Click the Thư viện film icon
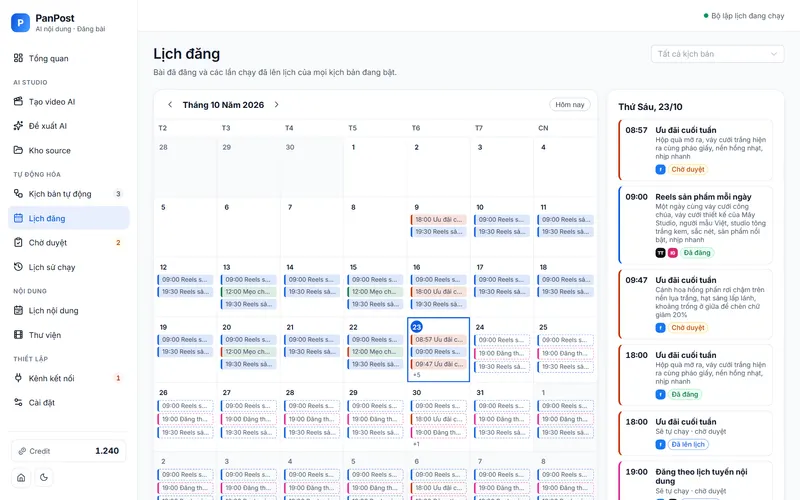This screenshot has width=800, height=500. pos(18,335)
